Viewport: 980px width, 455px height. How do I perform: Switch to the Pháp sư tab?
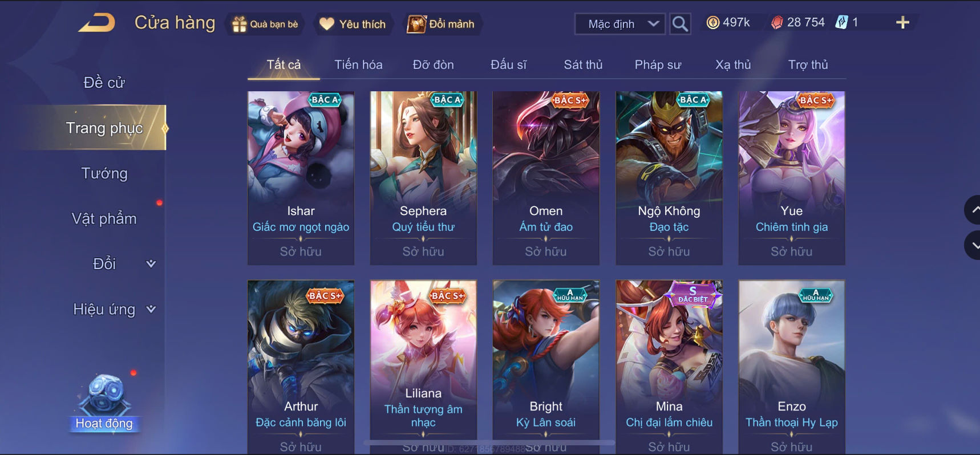pyautogui.click(x=658, y=64)
